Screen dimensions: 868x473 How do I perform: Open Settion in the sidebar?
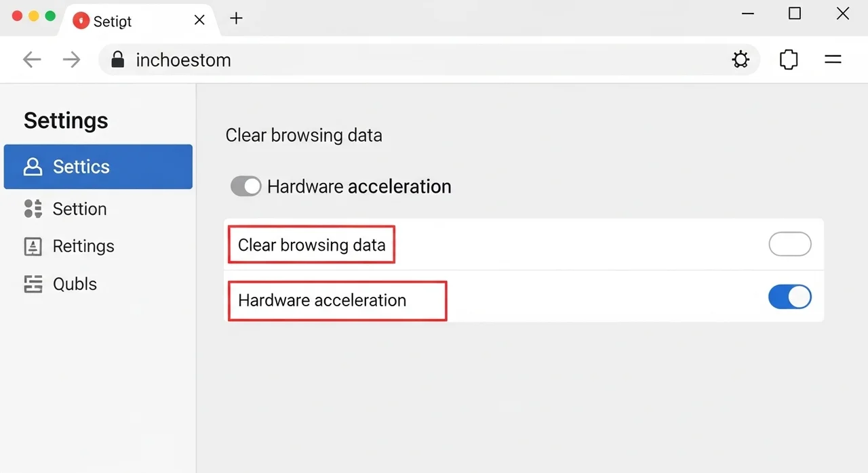(79, 209)
